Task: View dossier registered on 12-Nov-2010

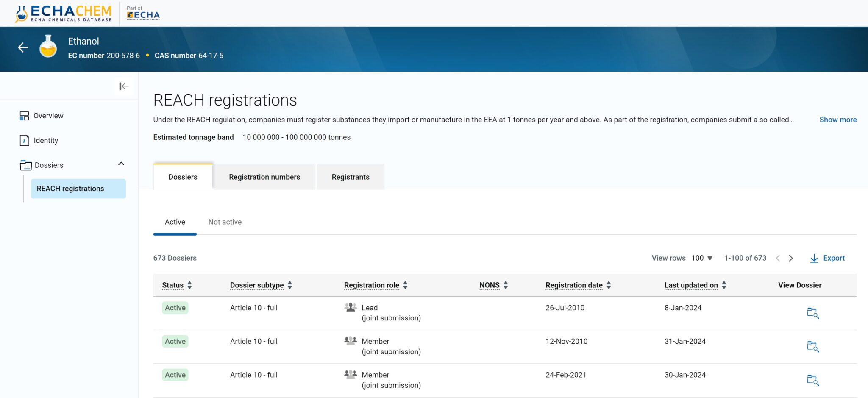Action: (x=812, y=347)
